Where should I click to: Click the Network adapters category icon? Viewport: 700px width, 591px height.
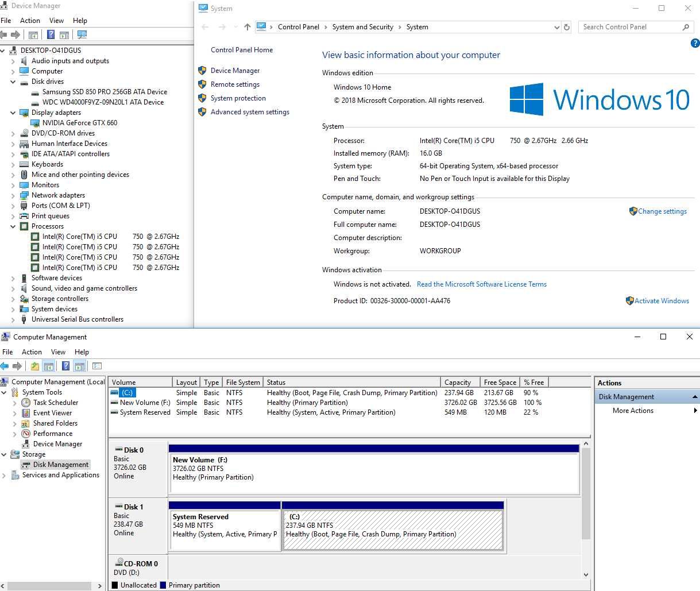[24, 195]
